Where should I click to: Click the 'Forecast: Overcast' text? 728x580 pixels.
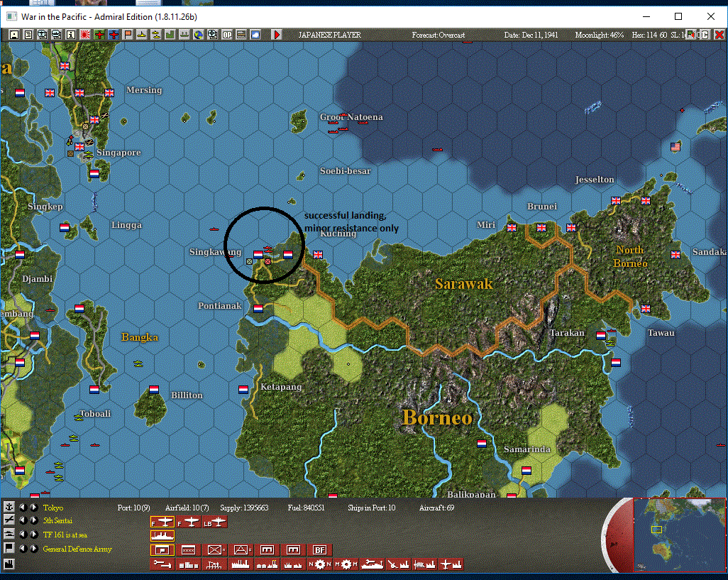439,35
